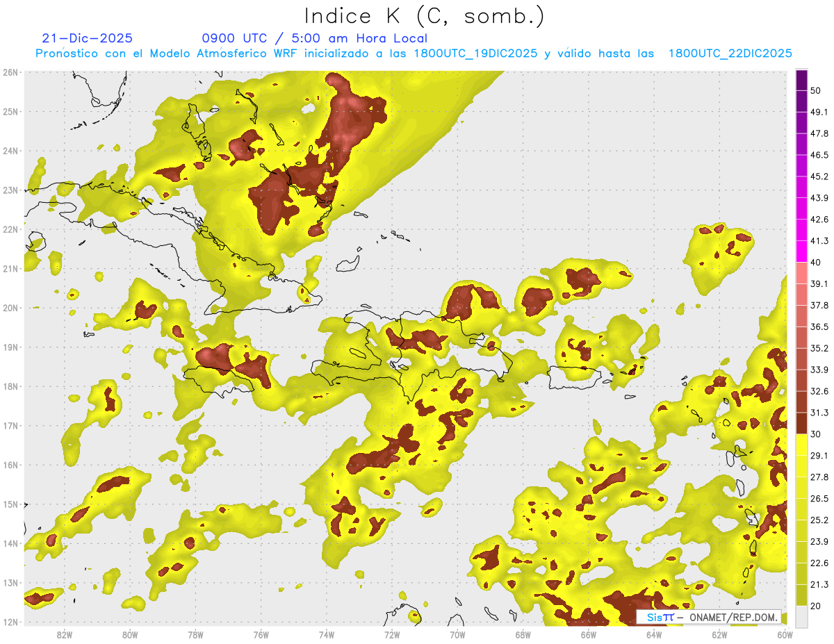834x644 pixels.
Task: Click colorbar value label "45.2"
Action: tap(819, 176)
